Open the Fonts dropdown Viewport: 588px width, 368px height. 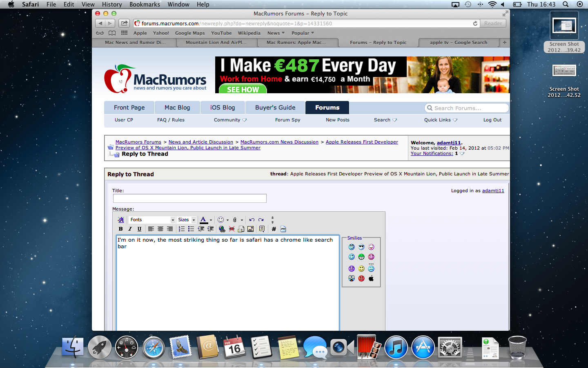point(152,220)
